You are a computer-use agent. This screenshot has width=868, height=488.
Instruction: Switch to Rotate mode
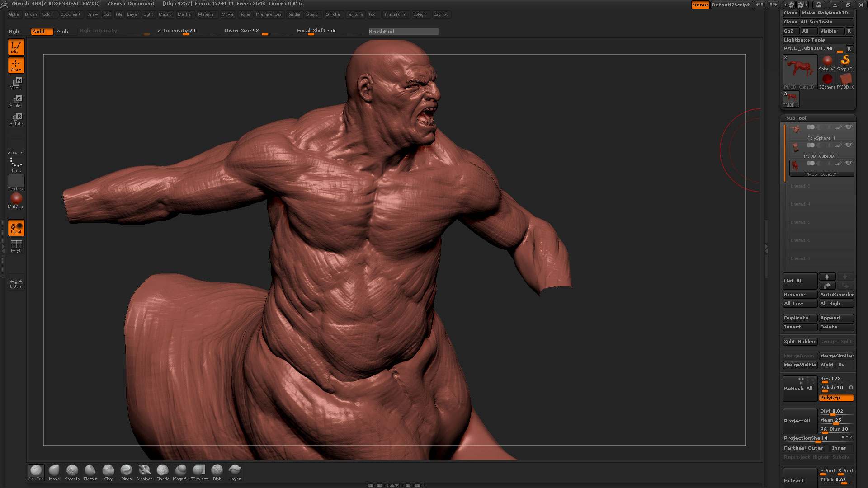[x=16, y=119]
